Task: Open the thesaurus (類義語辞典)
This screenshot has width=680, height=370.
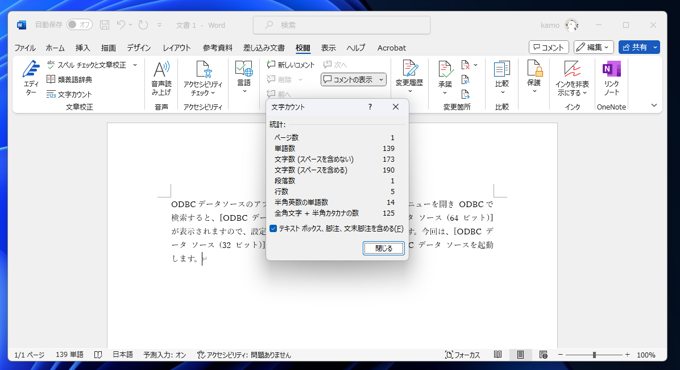Action: (69, 79)
